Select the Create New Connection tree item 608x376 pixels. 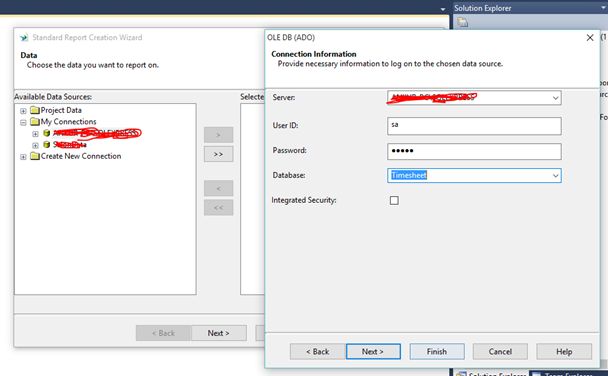coord(81,156)
